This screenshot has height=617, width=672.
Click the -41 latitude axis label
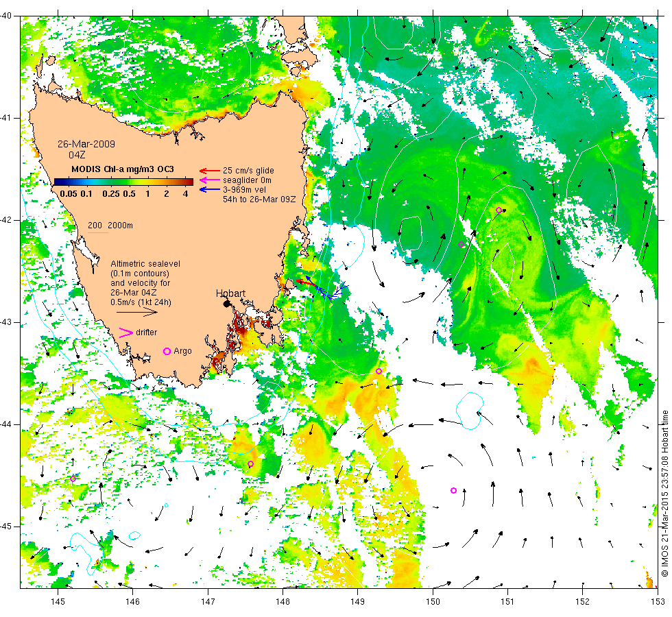[5, 118]
